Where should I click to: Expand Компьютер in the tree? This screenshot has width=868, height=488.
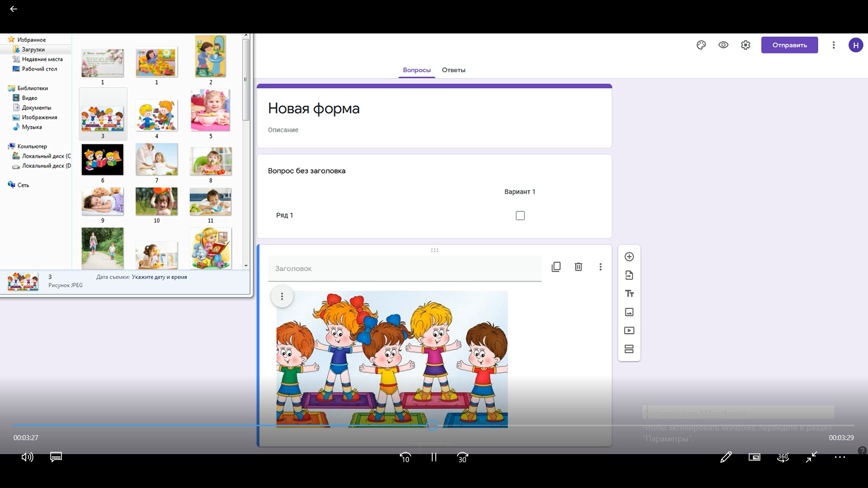32,146
